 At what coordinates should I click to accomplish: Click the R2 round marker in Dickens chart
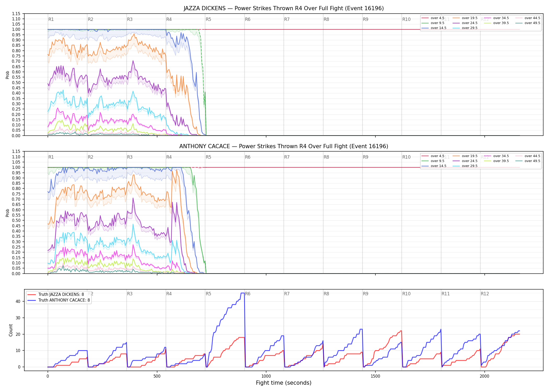coord(90,19)
